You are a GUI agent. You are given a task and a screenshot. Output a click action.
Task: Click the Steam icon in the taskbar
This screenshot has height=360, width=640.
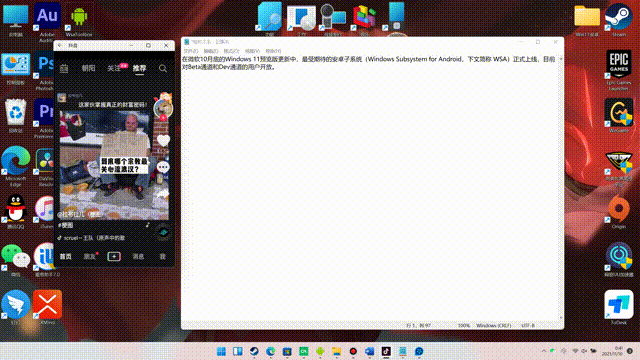pos(254,351)
